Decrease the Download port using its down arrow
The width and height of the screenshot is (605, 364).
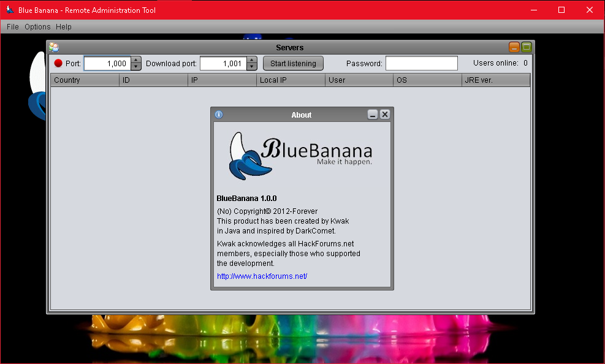251,66
